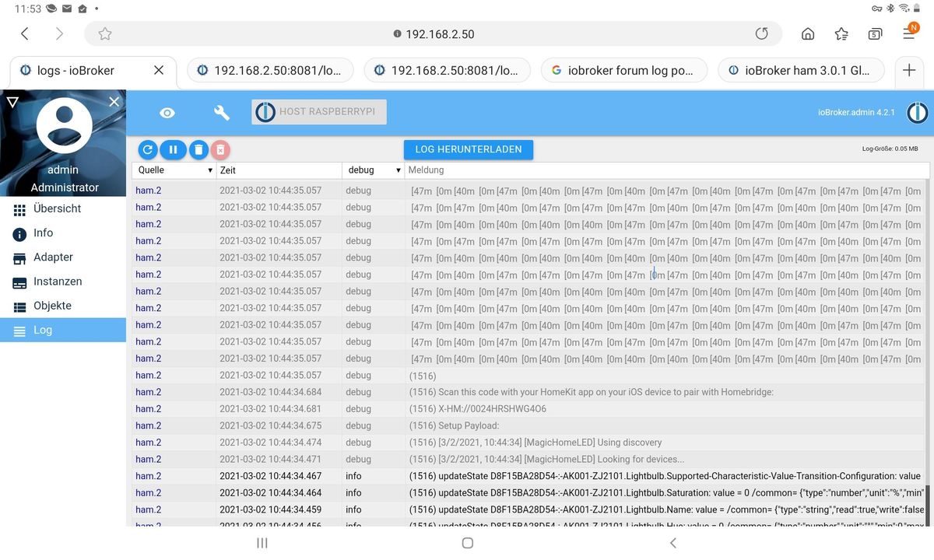Open the tab switcher showing 5 tabs

click(875, 33)
